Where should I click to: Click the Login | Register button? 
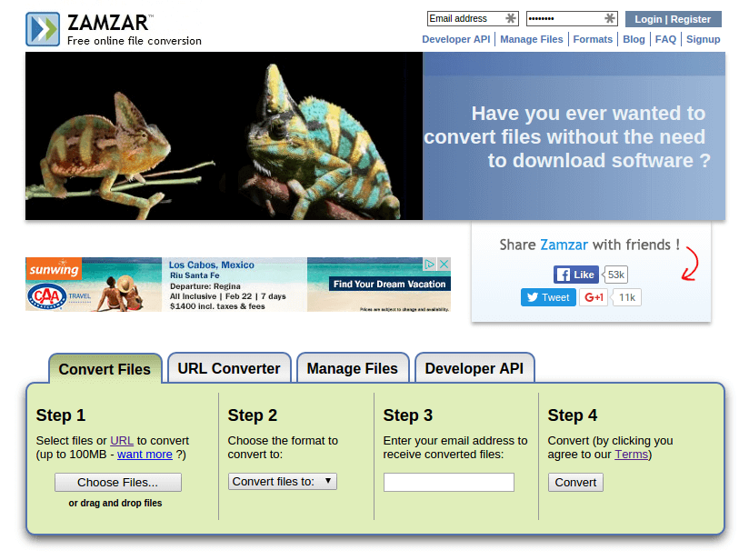point(673,19)
